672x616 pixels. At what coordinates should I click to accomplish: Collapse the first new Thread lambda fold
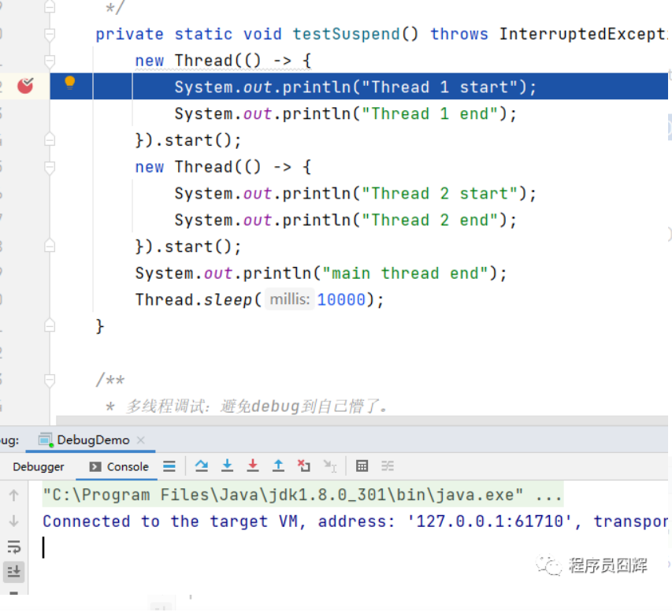click(50, 61)
